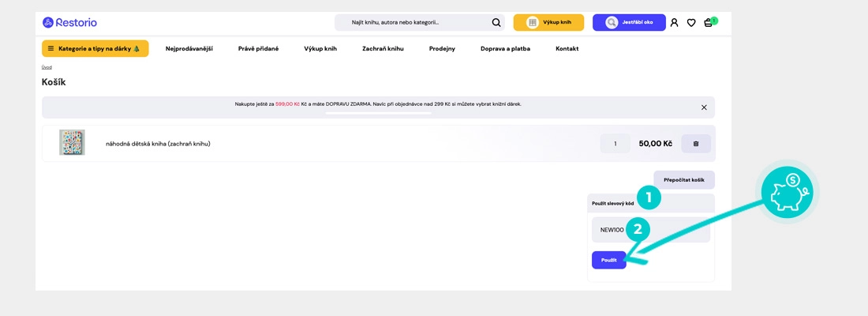Screen dimensions: 868x316
Task: Expand Kategorie a tipy na dárky menu
Action: coord(95,49)
